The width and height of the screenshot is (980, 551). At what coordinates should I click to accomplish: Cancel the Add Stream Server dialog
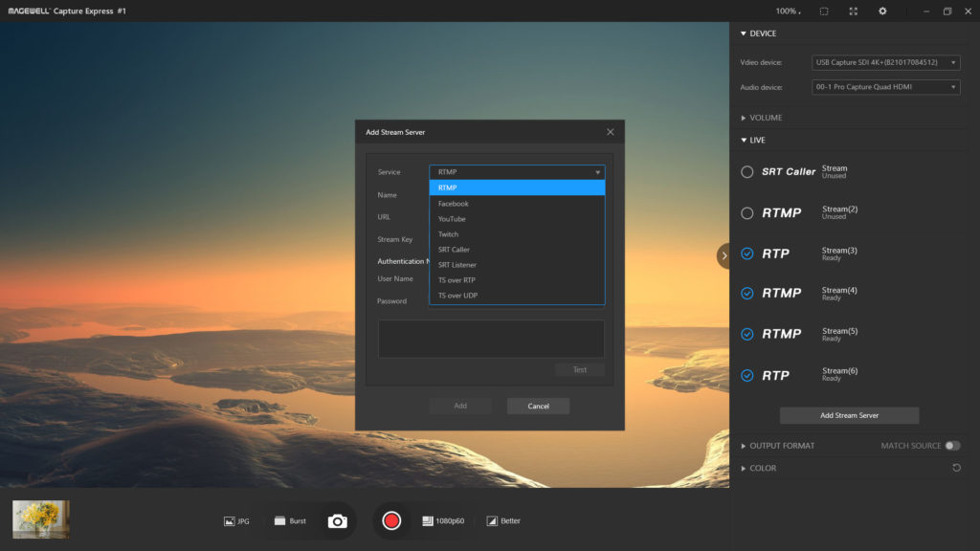click(538, 406)
